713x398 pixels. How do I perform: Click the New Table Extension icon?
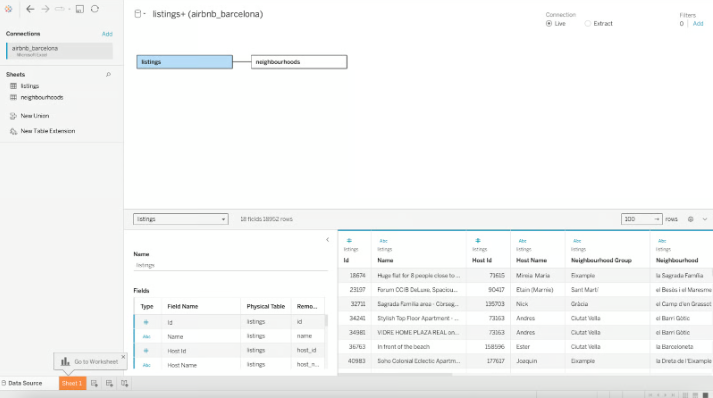13,131
